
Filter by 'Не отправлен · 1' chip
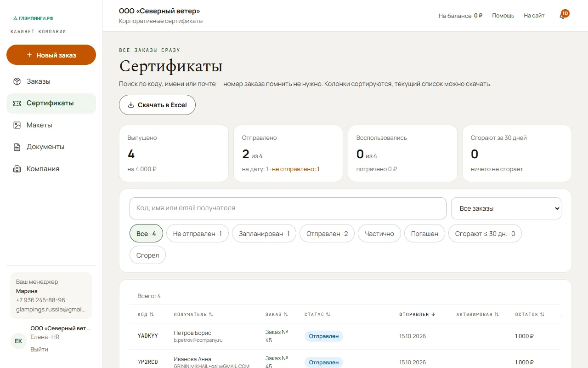pos(197,234)
